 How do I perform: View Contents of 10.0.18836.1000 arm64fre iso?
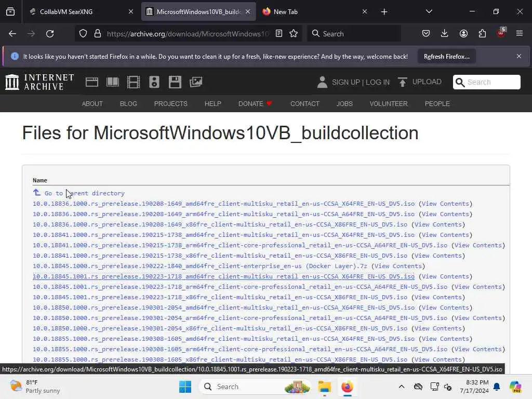click(x=445, y=214)
